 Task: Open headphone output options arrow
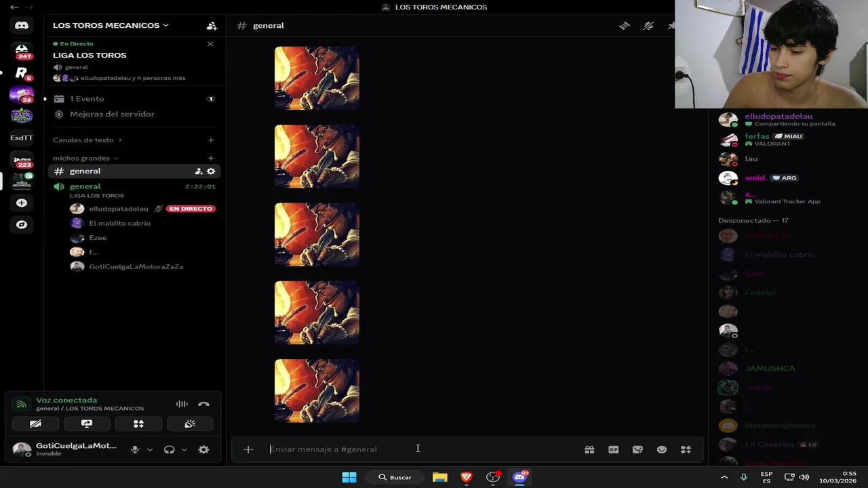point(184,449)
